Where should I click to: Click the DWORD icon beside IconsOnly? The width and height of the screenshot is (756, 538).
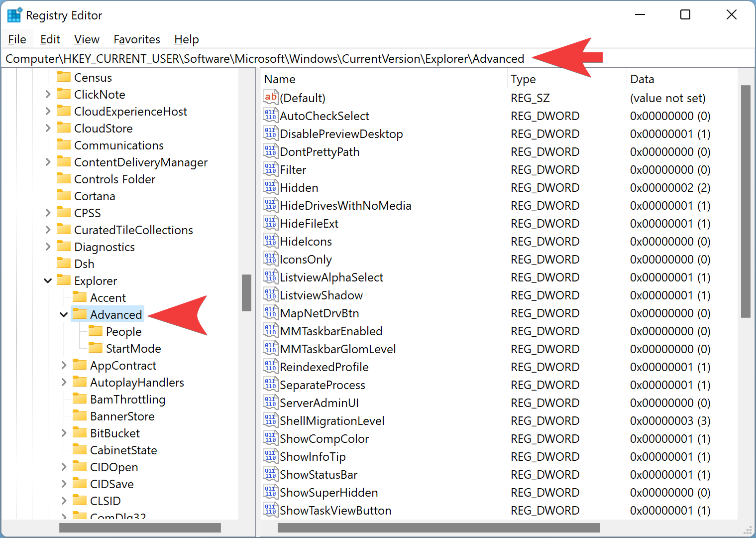(270, 259)
